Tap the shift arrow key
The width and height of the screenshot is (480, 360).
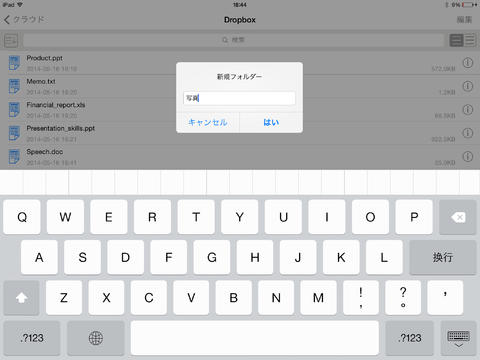[21, 298]
